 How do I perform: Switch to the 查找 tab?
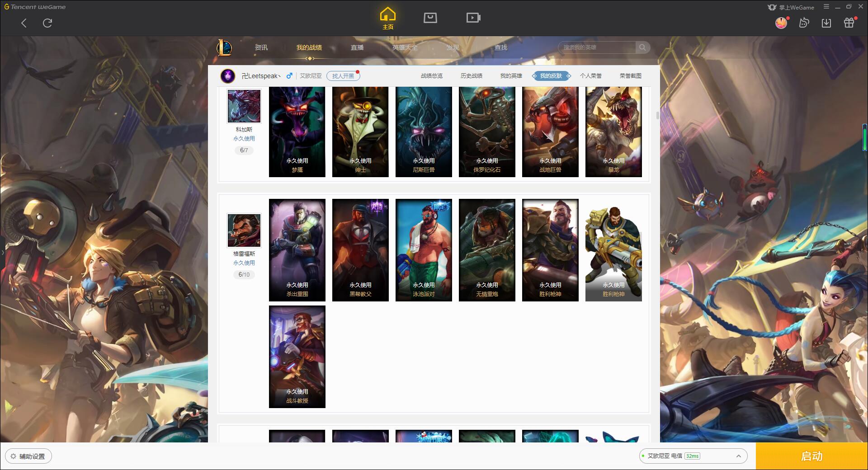501,47
